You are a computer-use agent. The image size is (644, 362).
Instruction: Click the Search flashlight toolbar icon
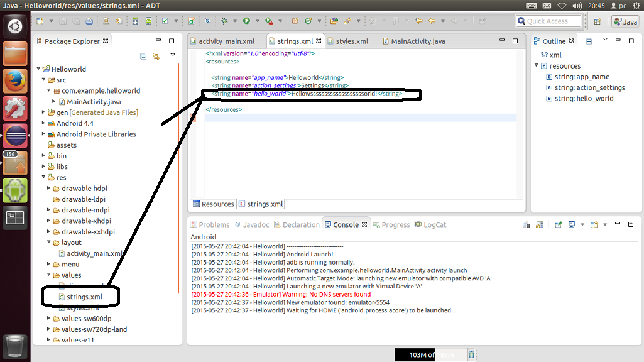tap(347, 21)
